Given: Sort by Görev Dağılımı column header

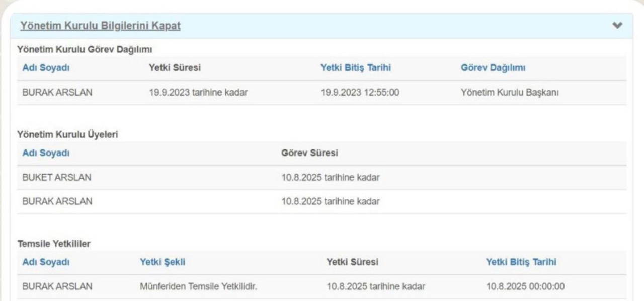Looking at the screenshot, I should [x=493, y=68].
